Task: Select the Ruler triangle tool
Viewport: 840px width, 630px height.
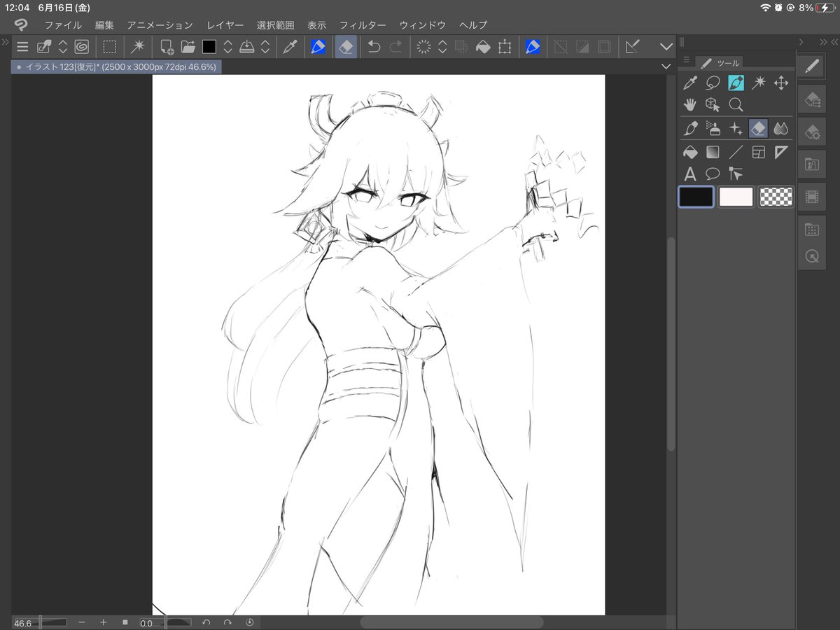Action: [x=781, y=151]
